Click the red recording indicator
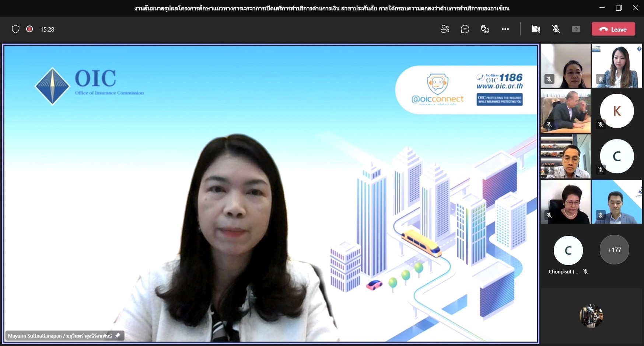Screen dimensions: 644x346 [29, 29]
